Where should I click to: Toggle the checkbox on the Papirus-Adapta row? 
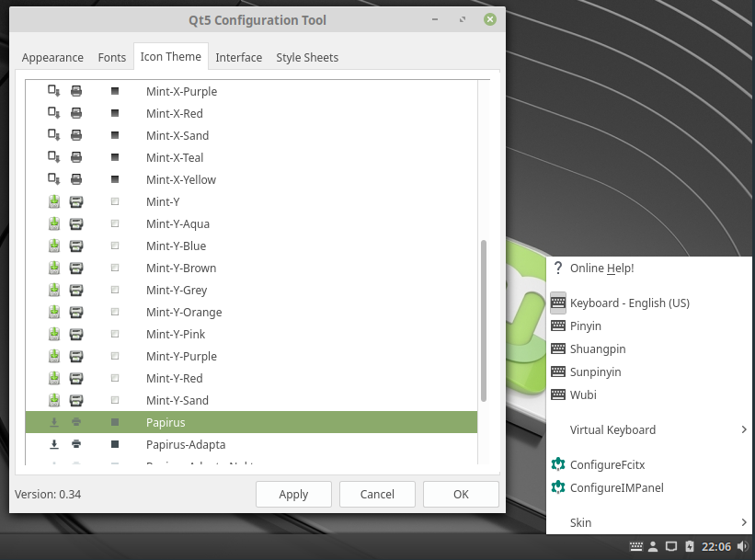pyautogui.click(x=115, y=444)
